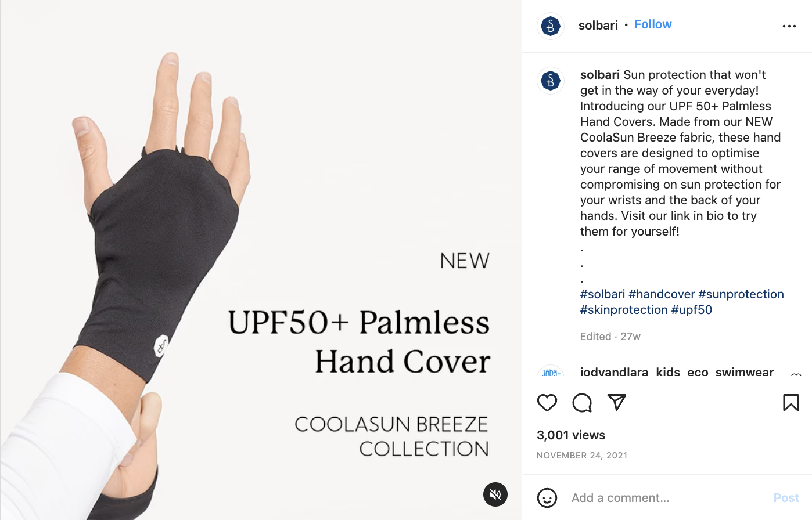The image size is (812, 520).
Task: Follow the solbari account
Action: [x=653, y=24]
